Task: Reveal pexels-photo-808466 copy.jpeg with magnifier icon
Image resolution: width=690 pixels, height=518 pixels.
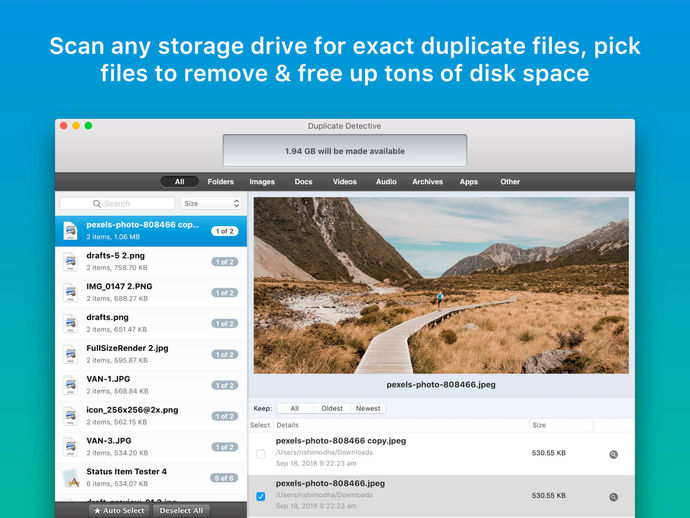Action: (613, 454)
